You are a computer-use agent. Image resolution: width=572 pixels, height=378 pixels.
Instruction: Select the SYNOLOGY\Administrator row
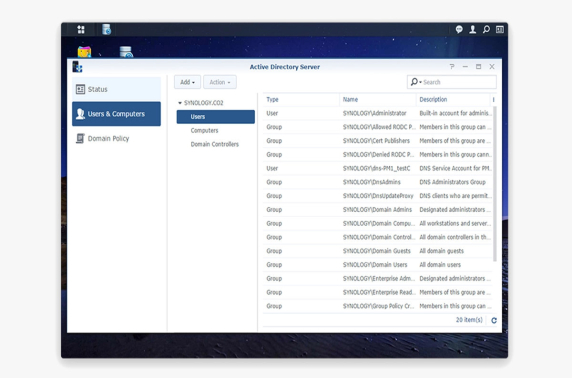(x=378, y=113)
